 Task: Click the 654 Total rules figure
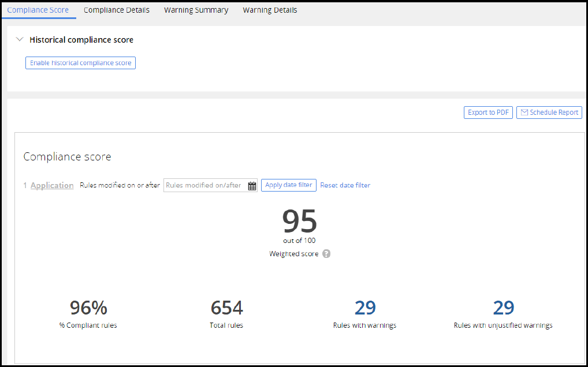[x=226, y=308]
